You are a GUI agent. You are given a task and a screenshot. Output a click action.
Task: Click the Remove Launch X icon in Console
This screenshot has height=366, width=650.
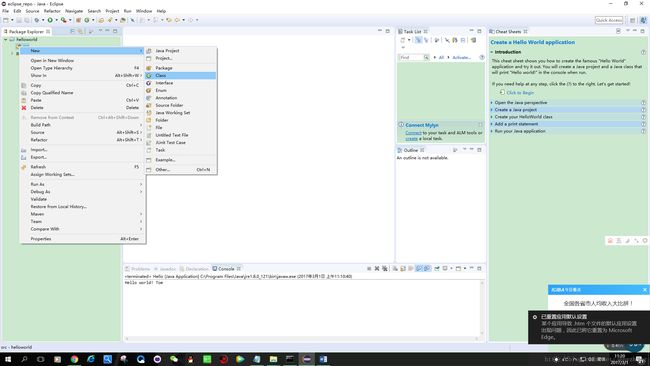[377, 269]
